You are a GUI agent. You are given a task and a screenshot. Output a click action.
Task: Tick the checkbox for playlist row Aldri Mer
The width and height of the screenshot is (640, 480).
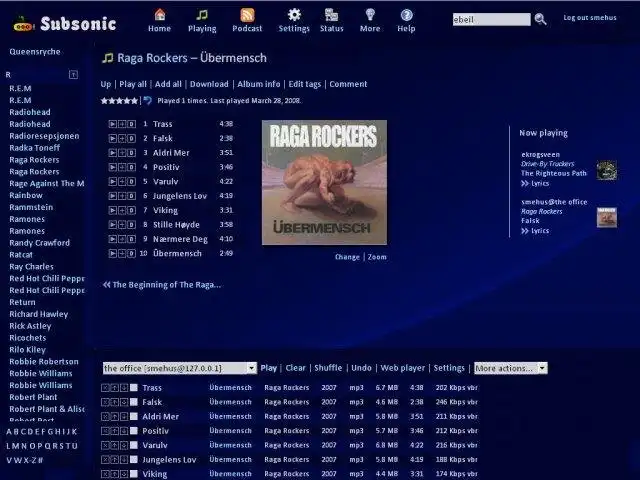(x=133, y=416)
